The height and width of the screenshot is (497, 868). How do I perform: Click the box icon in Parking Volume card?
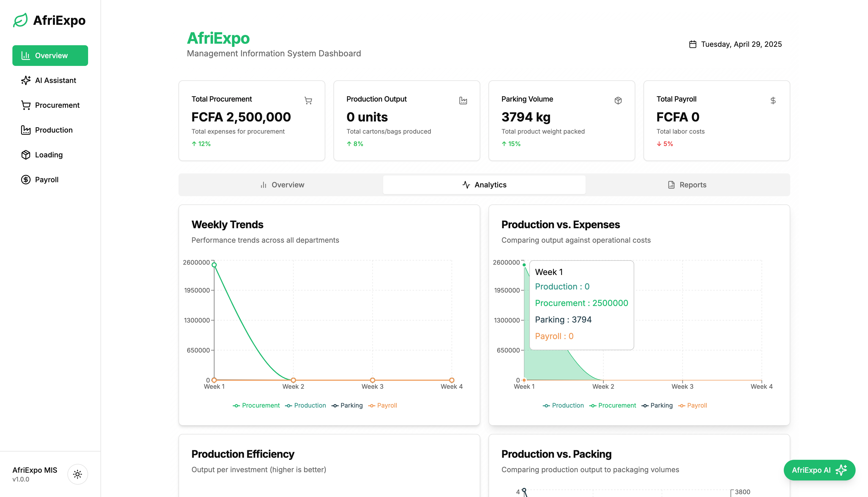point(618,100)
